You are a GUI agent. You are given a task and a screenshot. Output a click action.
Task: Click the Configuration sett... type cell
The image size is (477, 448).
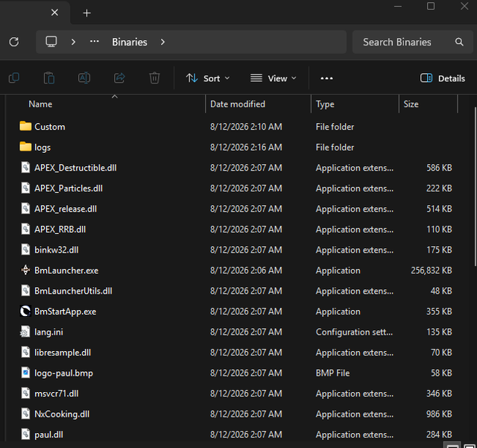tap(354, 332)
